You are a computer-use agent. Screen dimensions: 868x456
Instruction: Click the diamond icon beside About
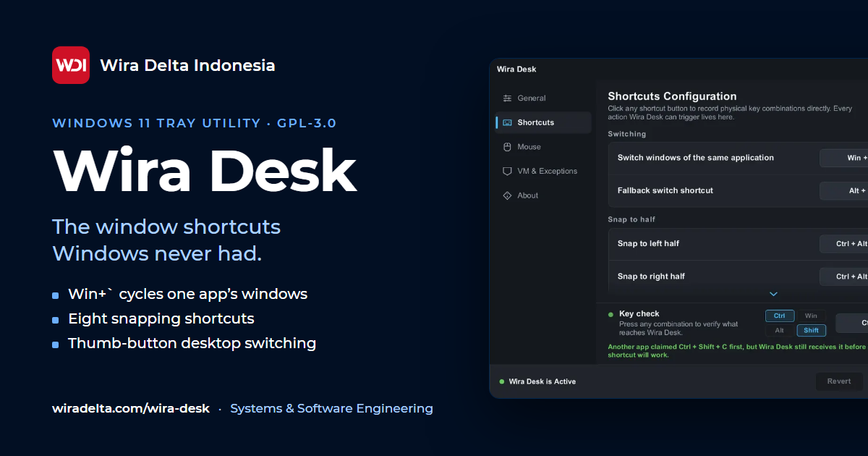(507, 195)
